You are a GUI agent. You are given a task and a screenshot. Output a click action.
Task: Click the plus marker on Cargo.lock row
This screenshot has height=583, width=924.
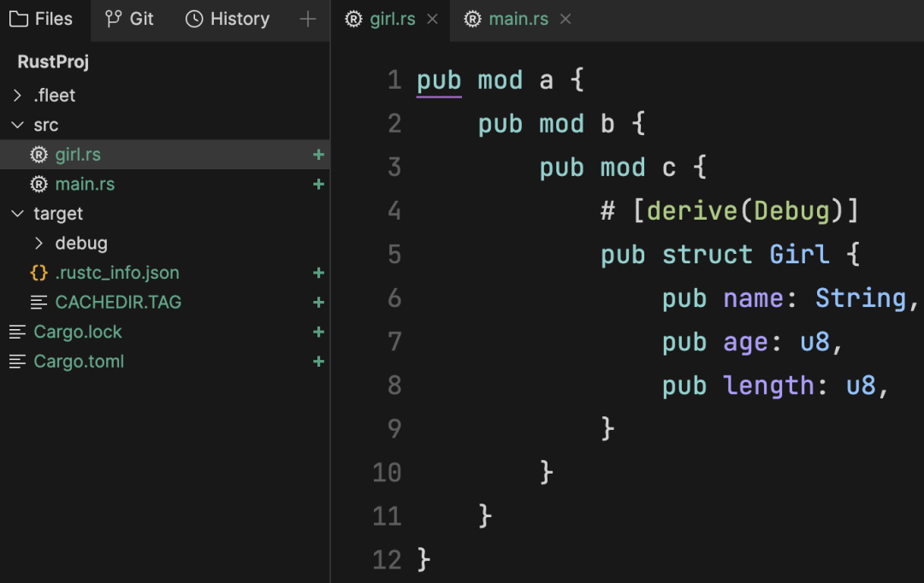[x=319, y=333]
